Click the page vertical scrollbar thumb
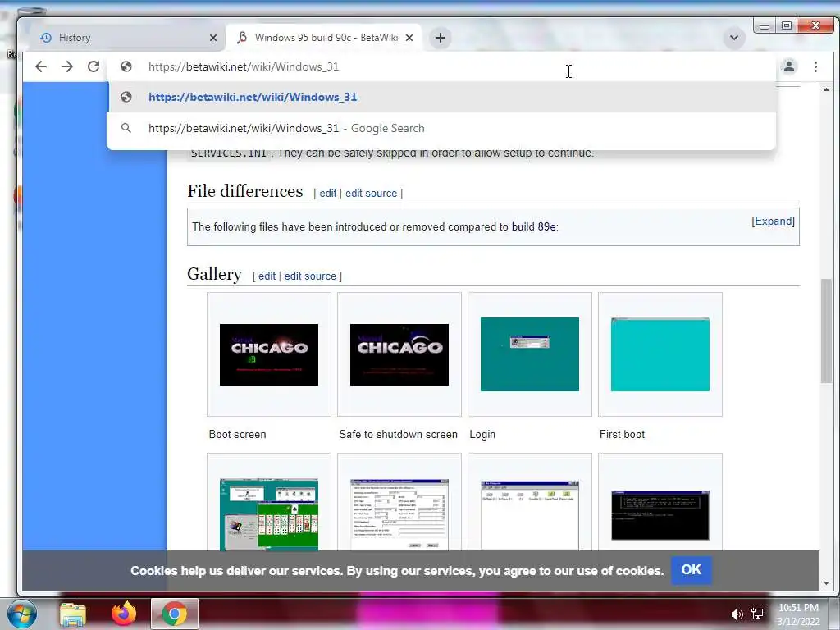Image resolution: width=840 pixels, height=630 pixels. coord(826,331)
